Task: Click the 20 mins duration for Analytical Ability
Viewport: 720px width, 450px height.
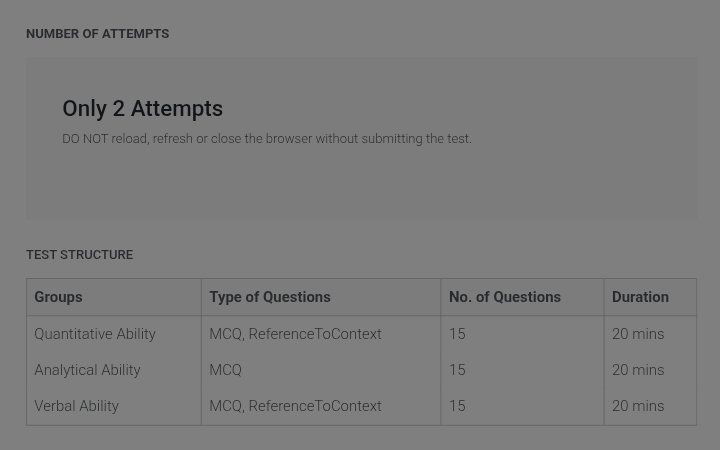Action: [x=638, y=370]
